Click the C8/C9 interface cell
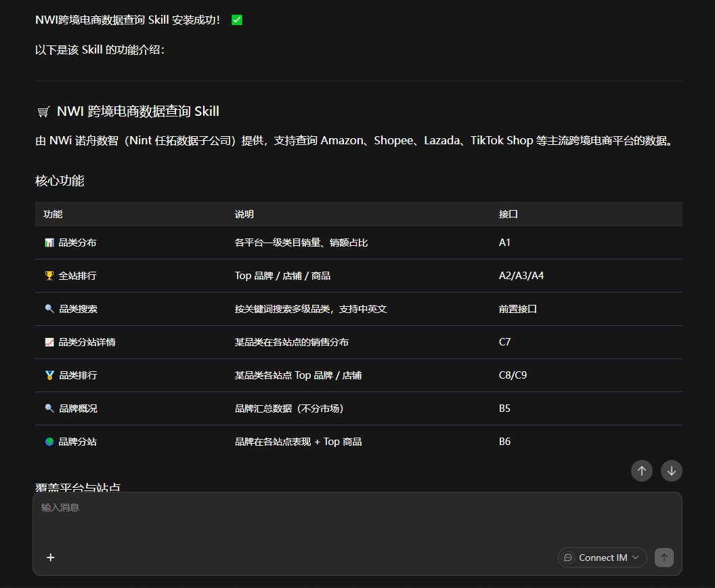The width and height of the screenshot is (715, 588). pos(513,375)
